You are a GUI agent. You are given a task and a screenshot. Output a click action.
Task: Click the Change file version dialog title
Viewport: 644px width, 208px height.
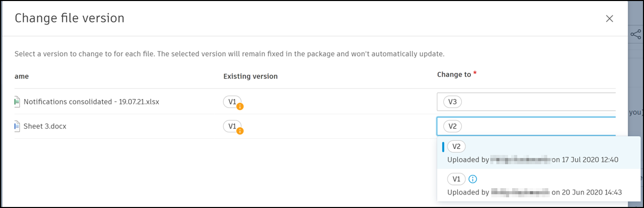tap(70, 18)
